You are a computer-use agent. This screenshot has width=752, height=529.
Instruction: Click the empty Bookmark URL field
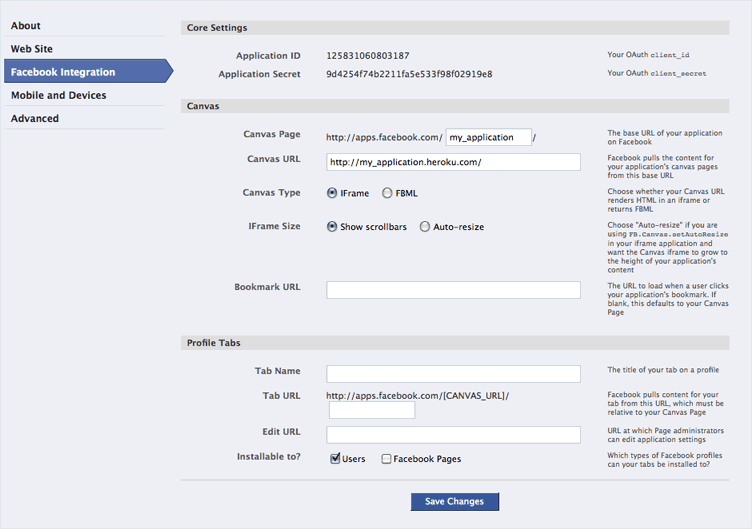(453, 290)
